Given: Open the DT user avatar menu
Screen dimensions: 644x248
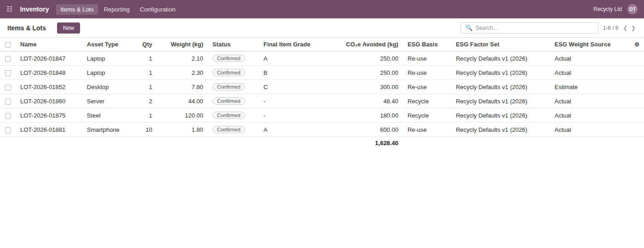Looking at the screenshot, I should click(632, 9).
